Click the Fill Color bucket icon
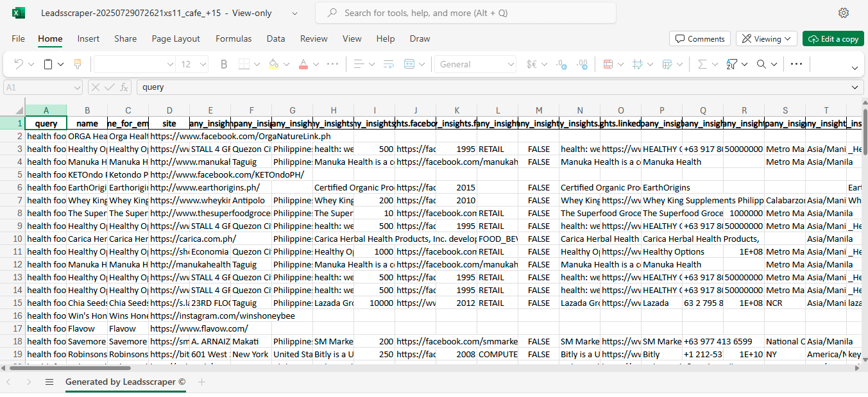This screenshot has width=868, height=397. tap(274, 64)
